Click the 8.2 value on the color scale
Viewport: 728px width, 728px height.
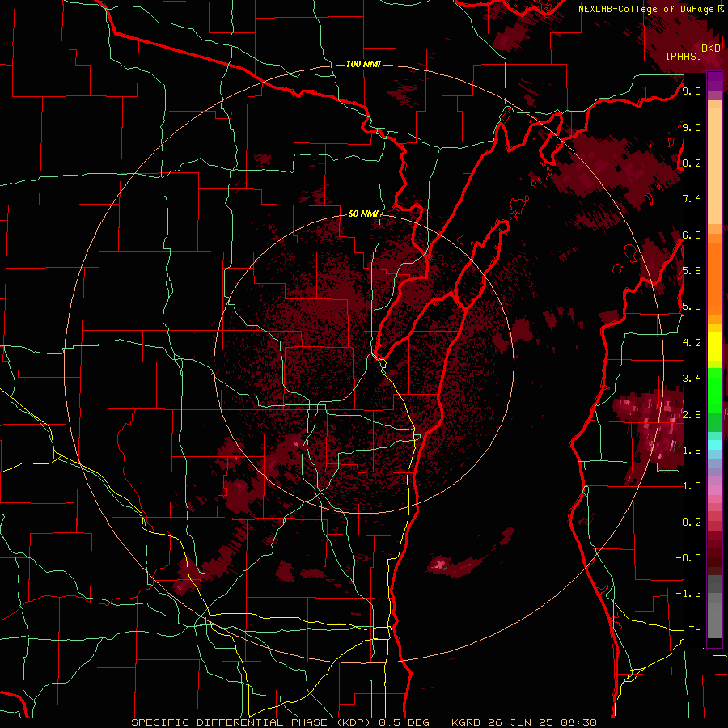coord(692,163)
